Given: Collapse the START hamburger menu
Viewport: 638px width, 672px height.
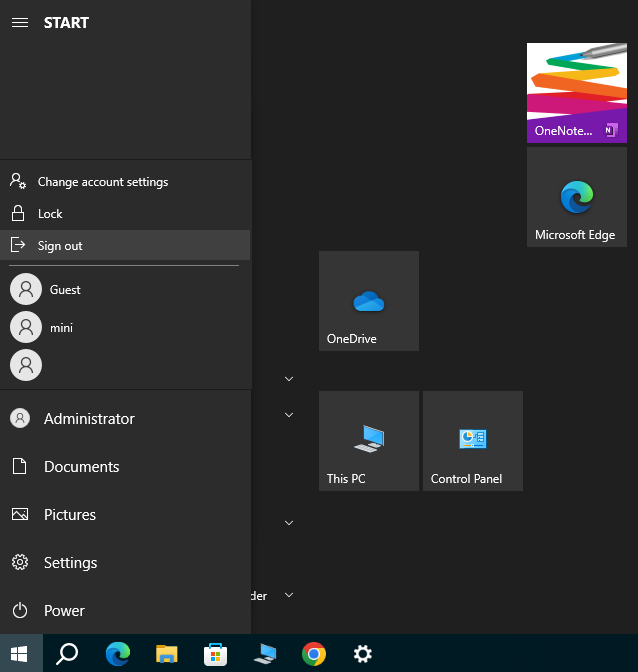Looking at the screenshot, I should point(19,23).
